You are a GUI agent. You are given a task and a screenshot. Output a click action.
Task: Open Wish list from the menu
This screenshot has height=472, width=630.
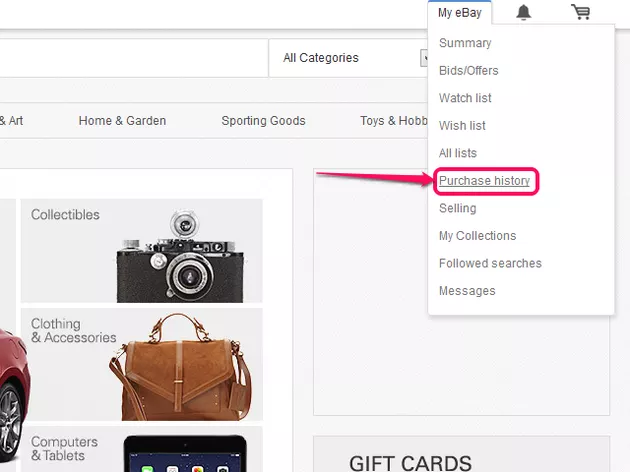[462, 126]
